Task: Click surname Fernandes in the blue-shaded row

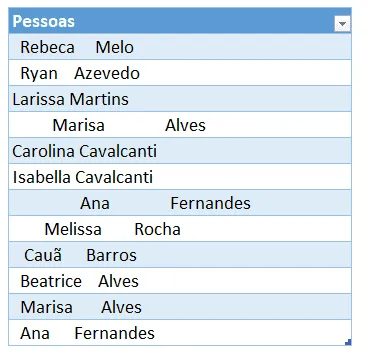Action: pos(210,203)
